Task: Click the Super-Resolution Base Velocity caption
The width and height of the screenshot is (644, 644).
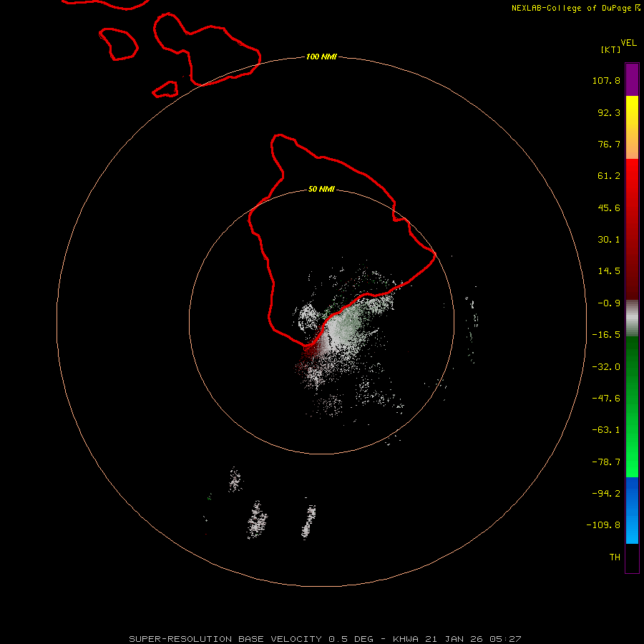Action: [x=325, y=639]
